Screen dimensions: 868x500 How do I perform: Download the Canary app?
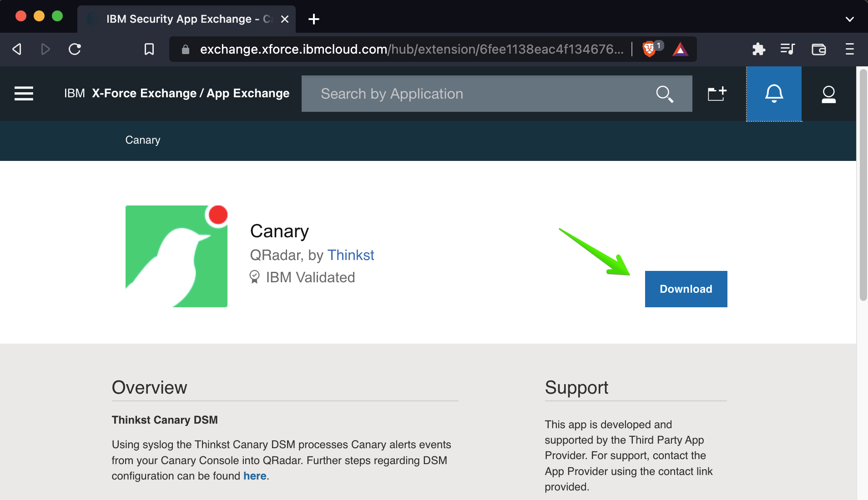click(686, 289)
